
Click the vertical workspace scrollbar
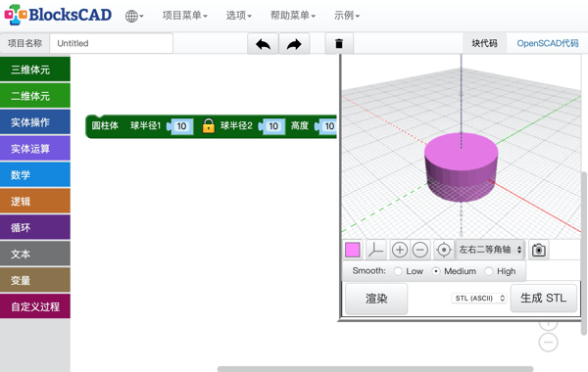point(583,254)
